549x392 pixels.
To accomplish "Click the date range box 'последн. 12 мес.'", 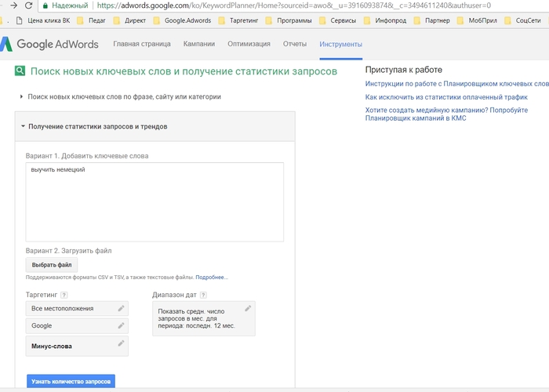I will point(204,318).
